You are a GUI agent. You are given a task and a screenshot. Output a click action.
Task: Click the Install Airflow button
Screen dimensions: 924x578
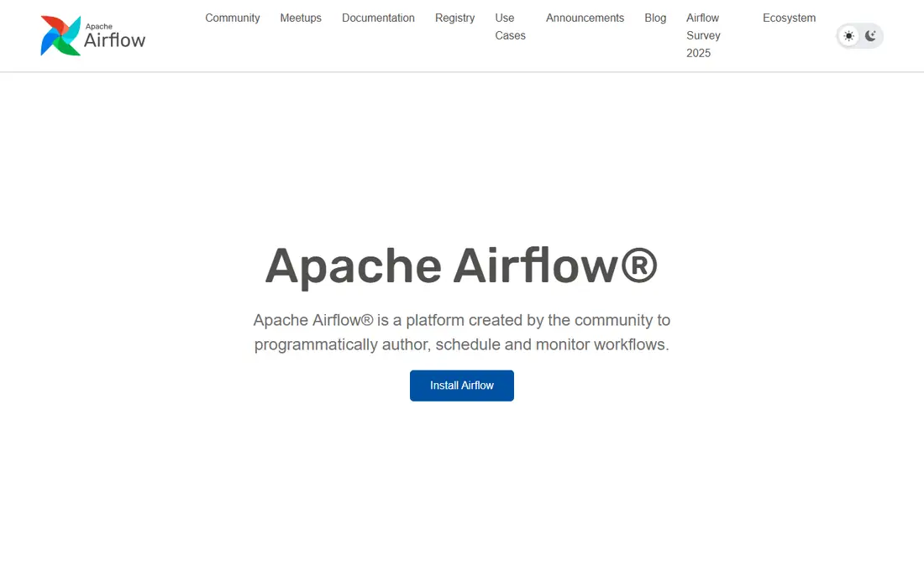[x=462, y=386]
